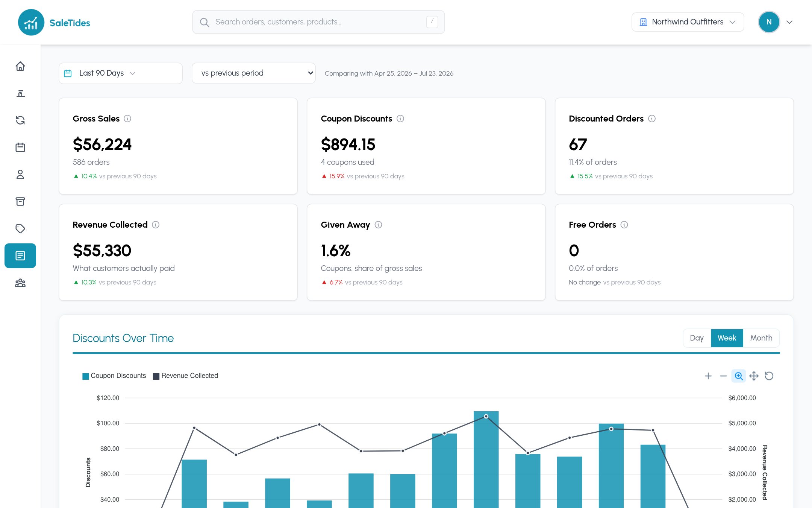The image size is (812, 508).
Task: Click the slash shortcut key hint in search
Action: pyautogui.click(x=432, y=22)
